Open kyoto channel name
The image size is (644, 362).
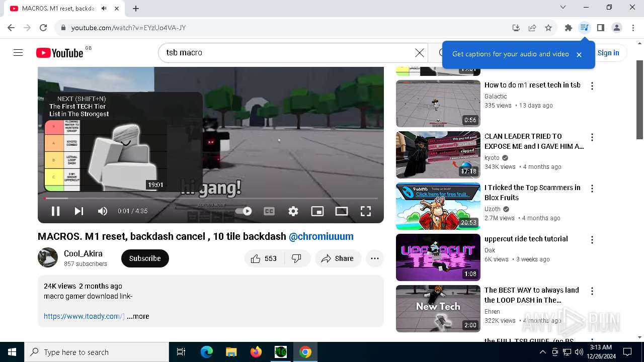tap(492, 157)
